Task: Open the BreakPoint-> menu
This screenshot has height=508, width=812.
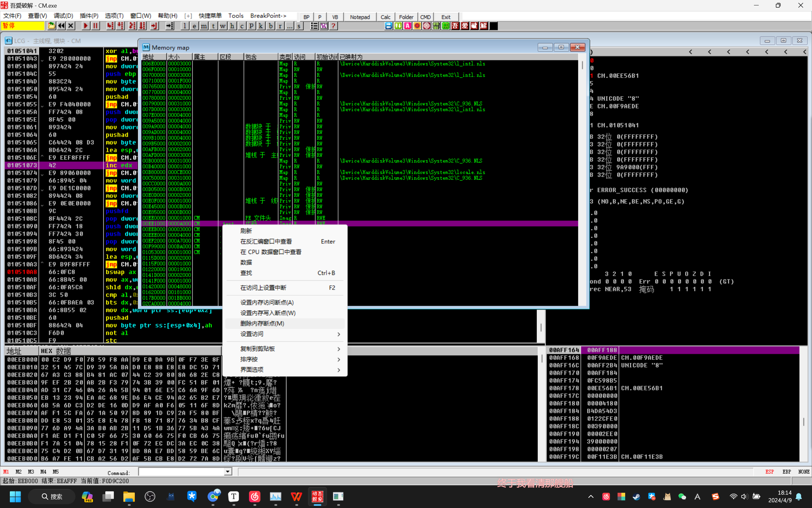Action: coord(268,16)
